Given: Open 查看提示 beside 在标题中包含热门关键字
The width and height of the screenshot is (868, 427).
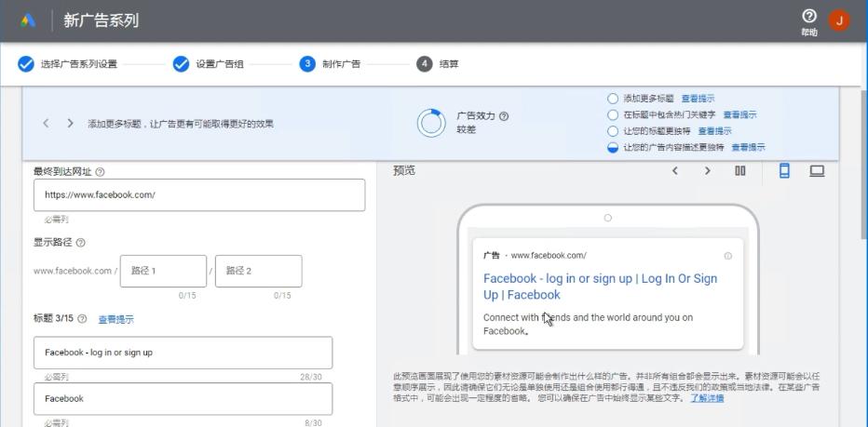Looking at the screenshot, I should point(739,115).
